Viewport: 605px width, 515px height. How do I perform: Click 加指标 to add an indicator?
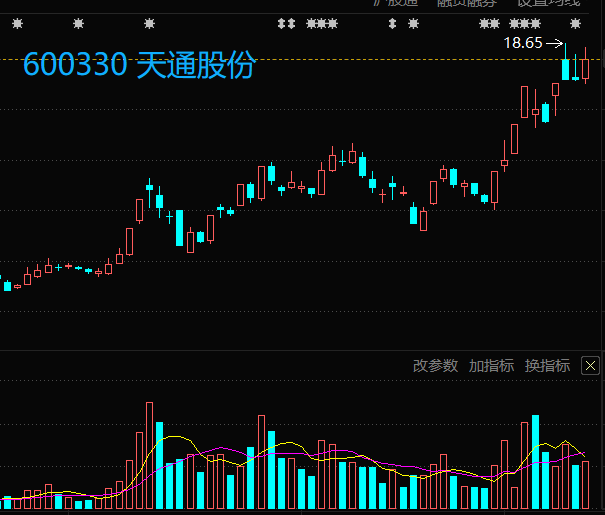(x=491, y=366)
